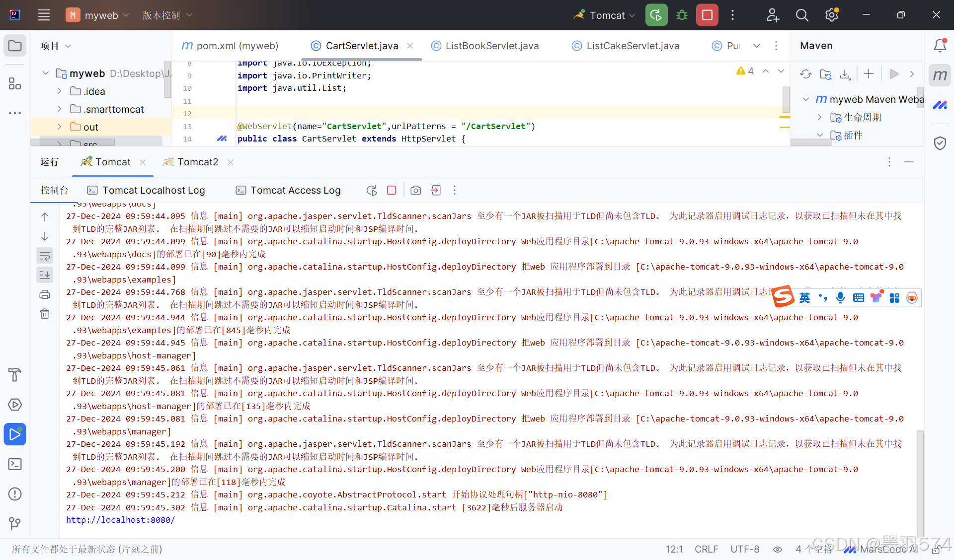
Task: Toggle soft-wrap in the console
Action: point(45,256)
